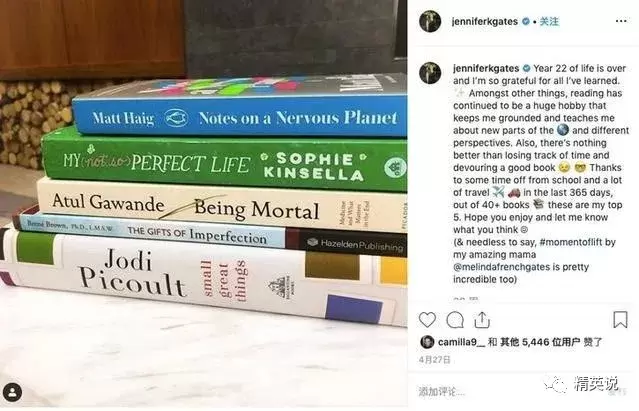Share the post with the share icon
Image resolution: width=639 pixels, height=411 pixels.
point(482,320)
